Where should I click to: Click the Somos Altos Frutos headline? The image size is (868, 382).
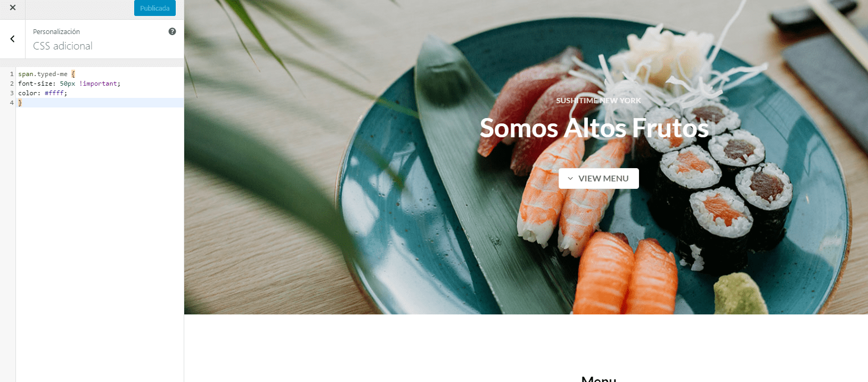click(x=594, y=128)
